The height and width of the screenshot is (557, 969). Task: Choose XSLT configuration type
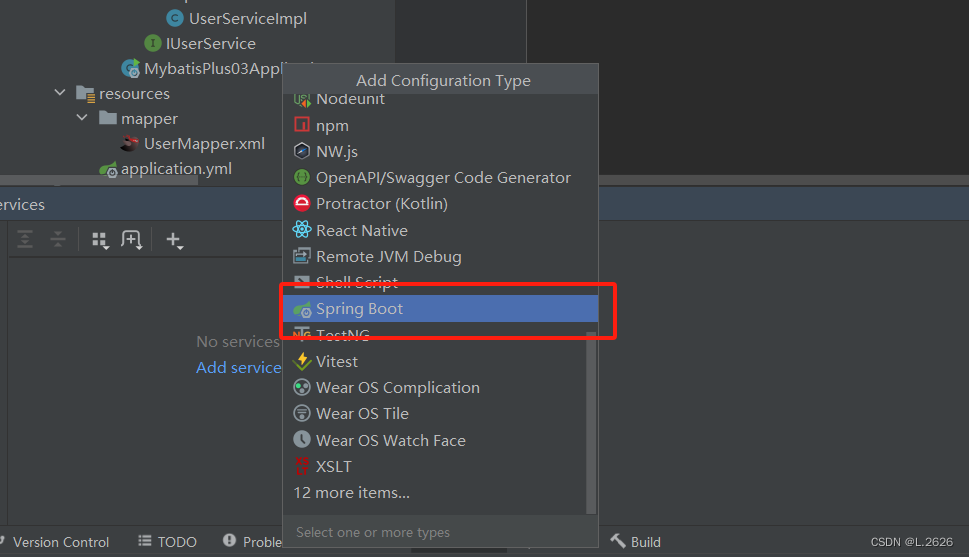pyautogui.click(x=434, y=466)
